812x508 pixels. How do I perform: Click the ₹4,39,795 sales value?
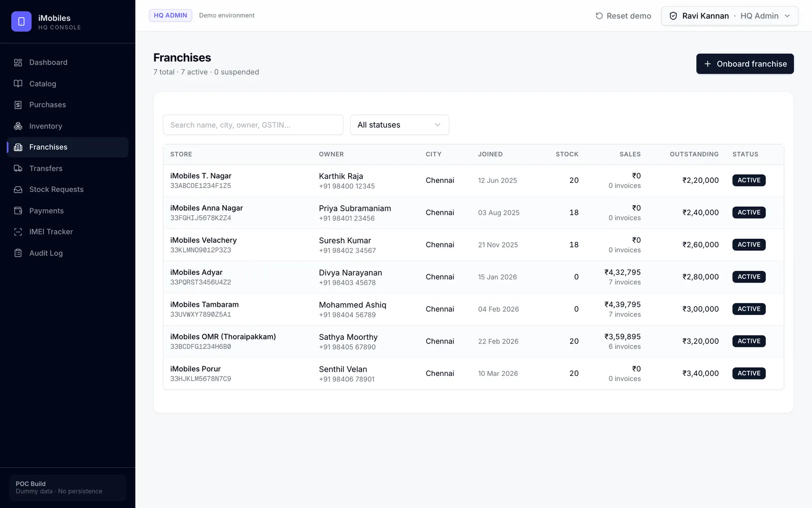623,304
